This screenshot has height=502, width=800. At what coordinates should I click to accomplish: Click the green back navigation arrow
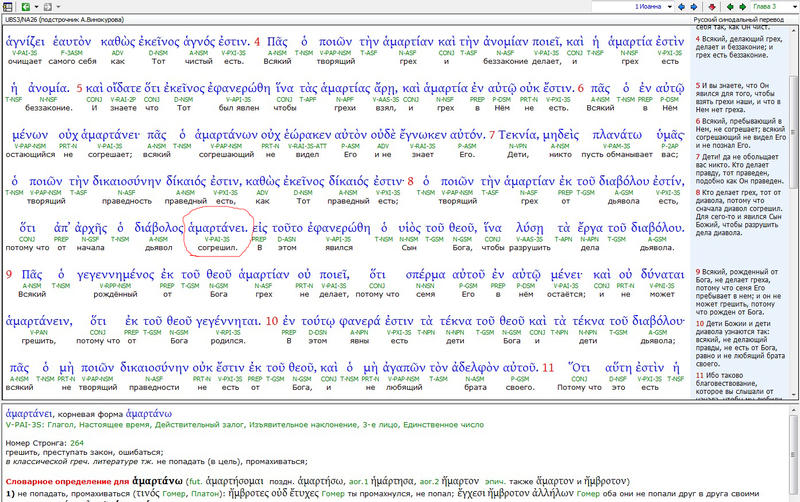click(23, 7)
